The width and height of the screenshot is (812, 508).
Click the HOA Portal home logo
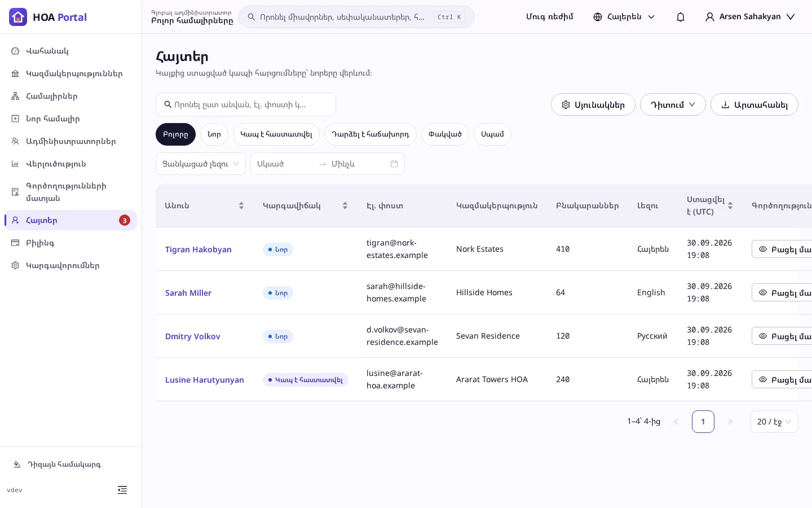[x=48, y=17]
